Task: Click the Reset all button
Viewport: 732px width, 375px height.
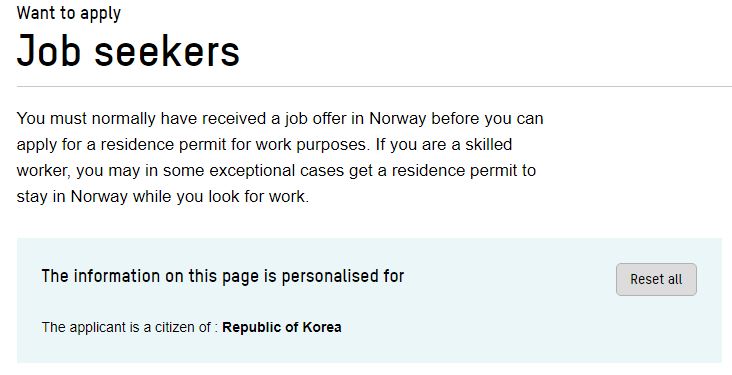Action: 656,279
